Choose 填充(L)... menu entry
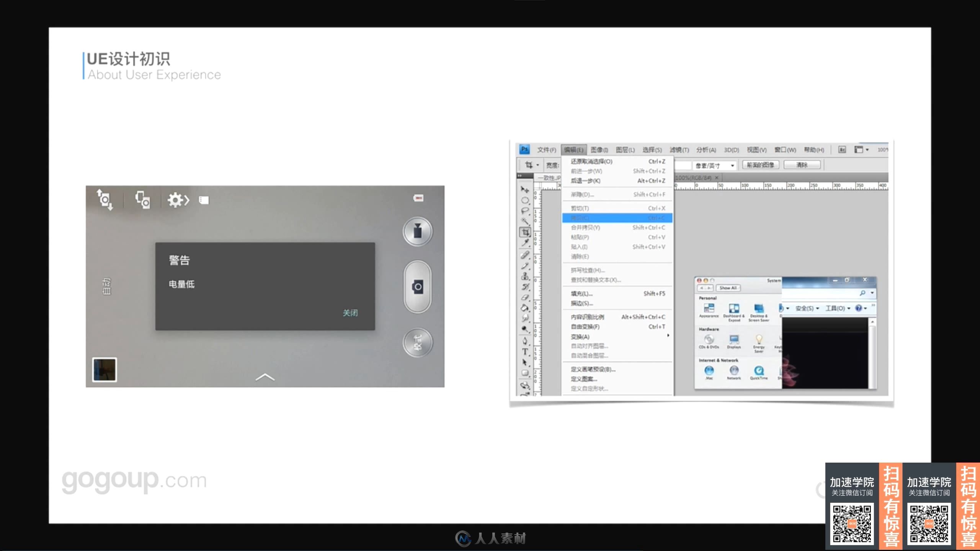This screenshot has width=980, height=551. (x=617, y=293)
